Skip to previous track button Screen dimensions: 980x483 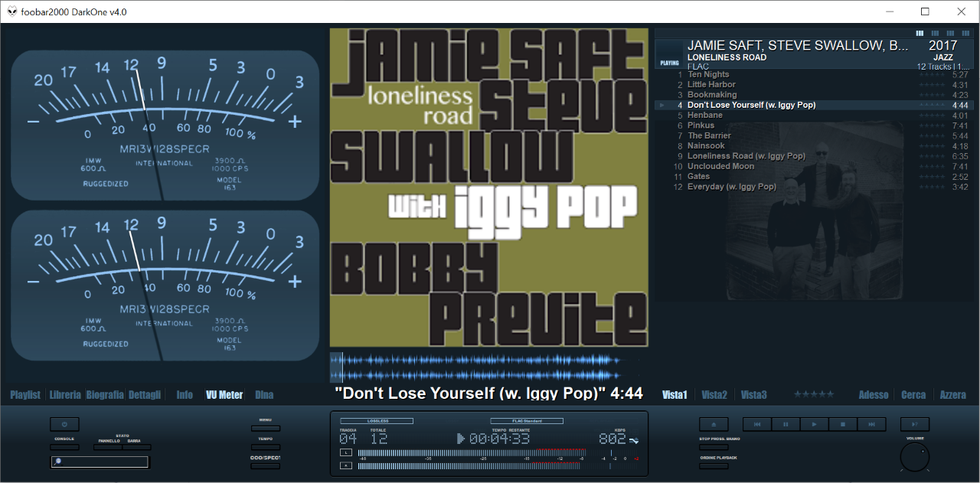point(757,424)
